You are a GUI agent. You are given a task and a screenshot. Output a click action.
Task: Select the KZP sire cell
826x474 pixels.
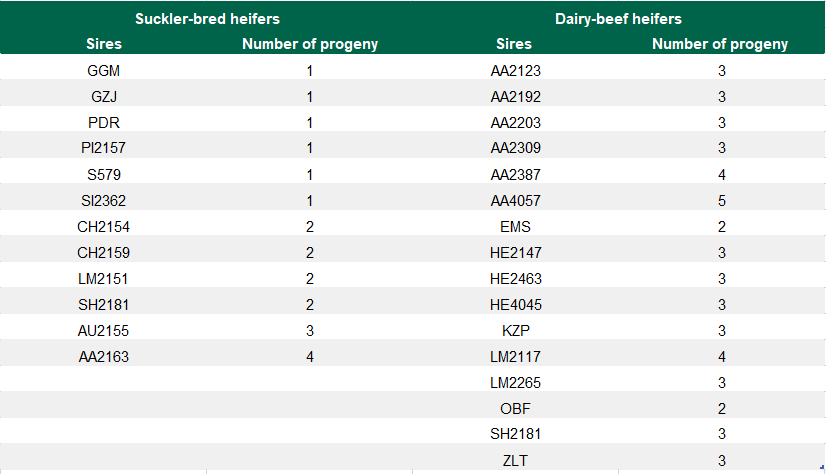(x=515, y=330)
